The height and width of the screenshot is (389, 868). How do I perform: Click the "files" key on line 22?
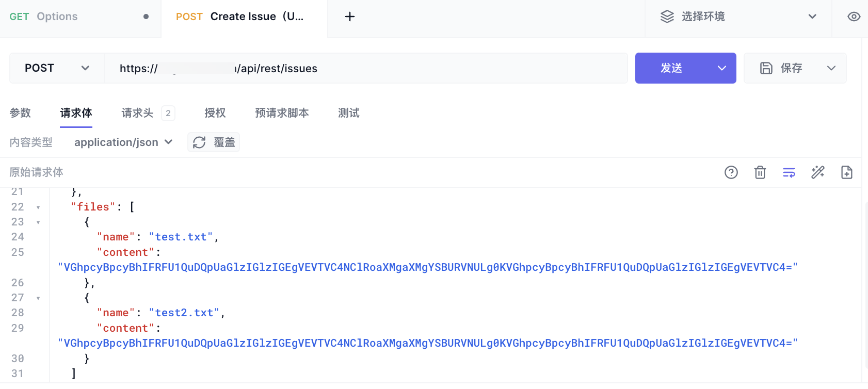[93, 207]
